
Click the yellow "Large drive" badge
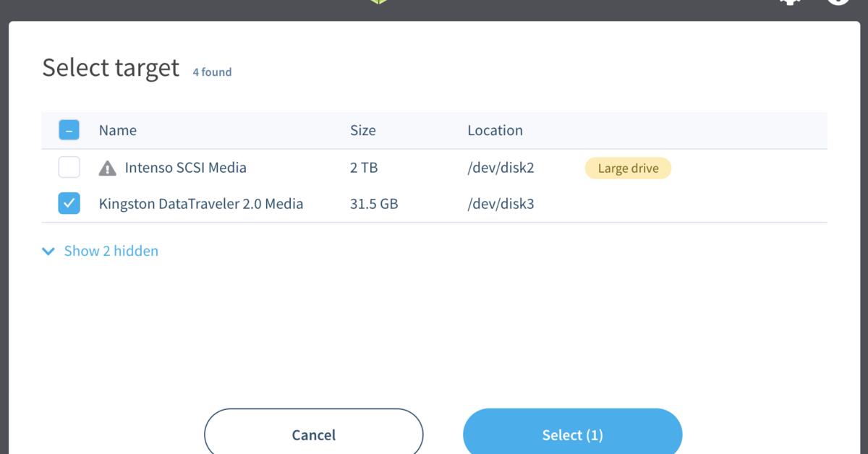click(x=628, y=168)
